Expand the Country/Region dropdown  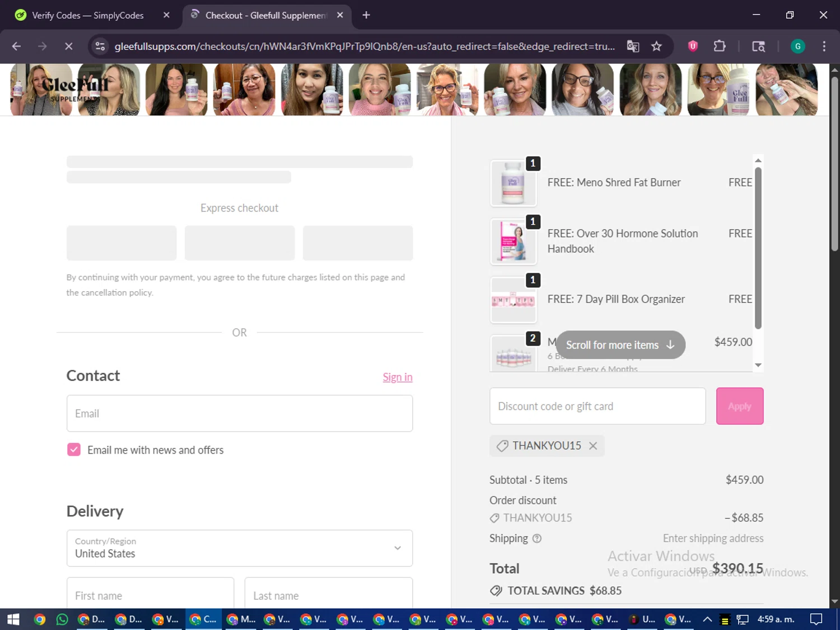pos(240,548)
